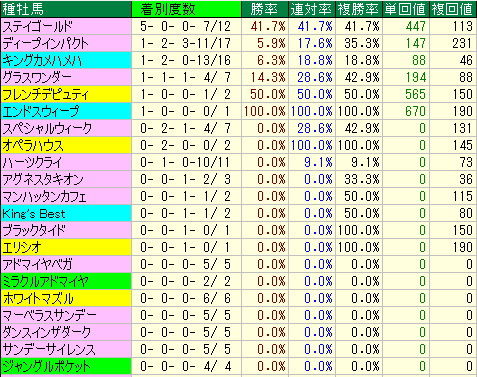The width and height of the screenshot is (477, 377).
Task: Click ホワイトマズル record 0-0-0-6/6
Action: (185, 298)
